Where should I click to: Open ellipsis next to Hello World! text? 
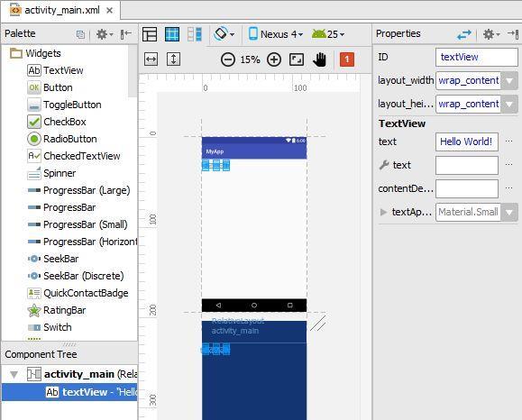509,142
